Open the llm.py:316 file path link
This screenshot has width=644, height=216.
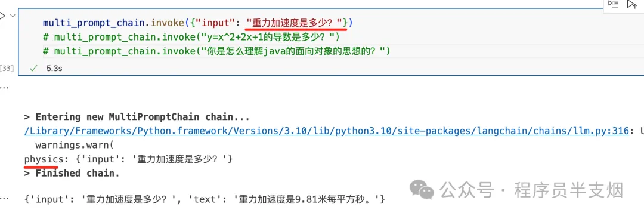click(327, 131)
